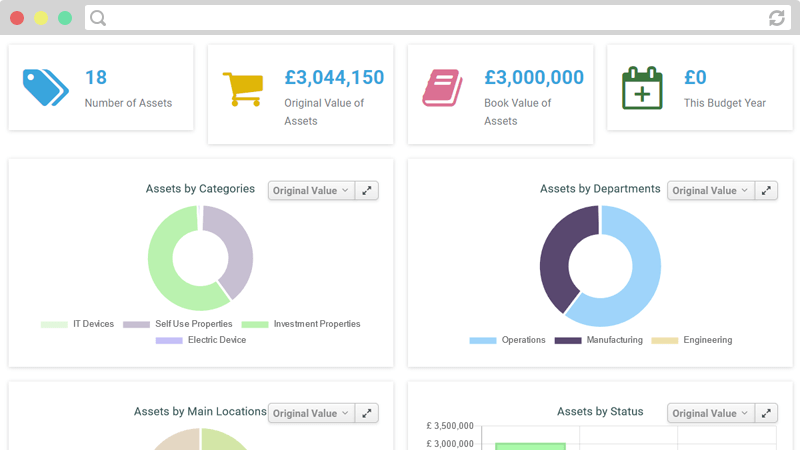Screen dimensions: 800x450
Task: Toggle Engineering legend swatch
Action: tap(665, 340)
